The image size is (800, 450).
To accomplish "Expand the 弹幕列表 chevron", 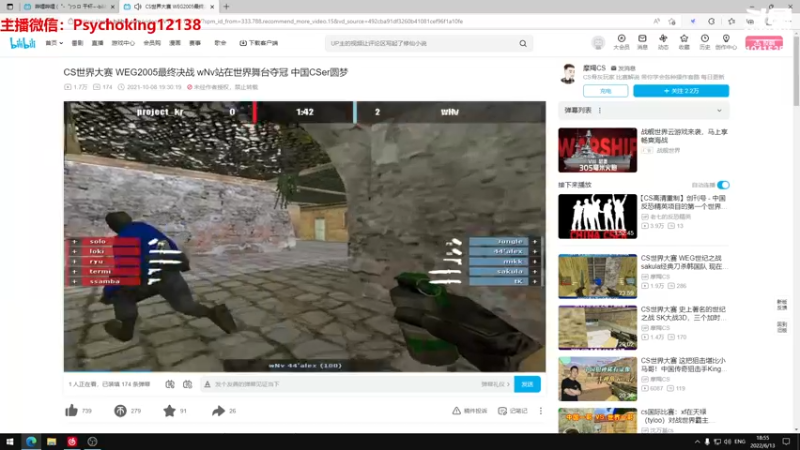I will pos(719,110).
